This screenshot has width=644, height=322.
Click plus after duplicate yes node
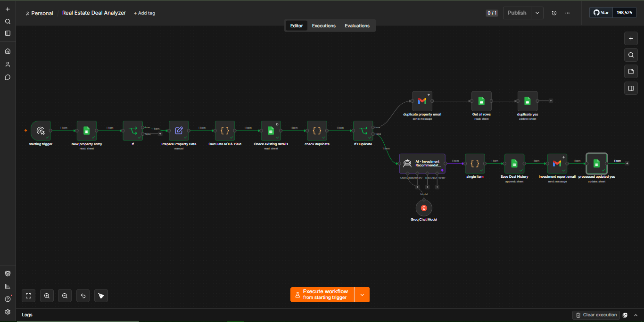(551, 101)
